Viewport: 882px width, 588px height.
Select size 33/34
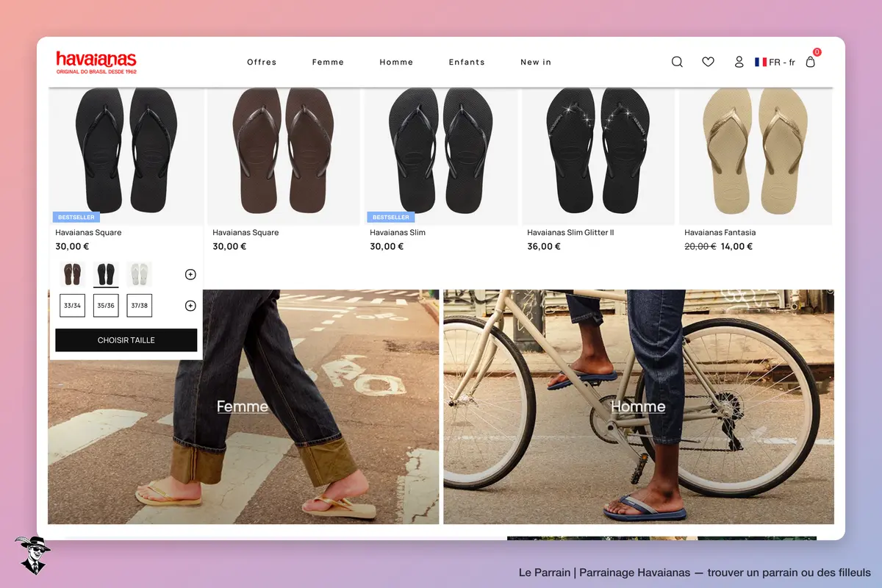pyautogui.click(x=73, y=306)
